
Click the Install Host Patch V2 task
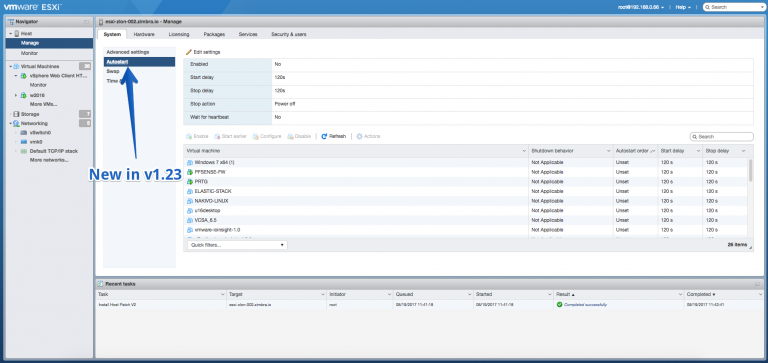pos(116,304)
